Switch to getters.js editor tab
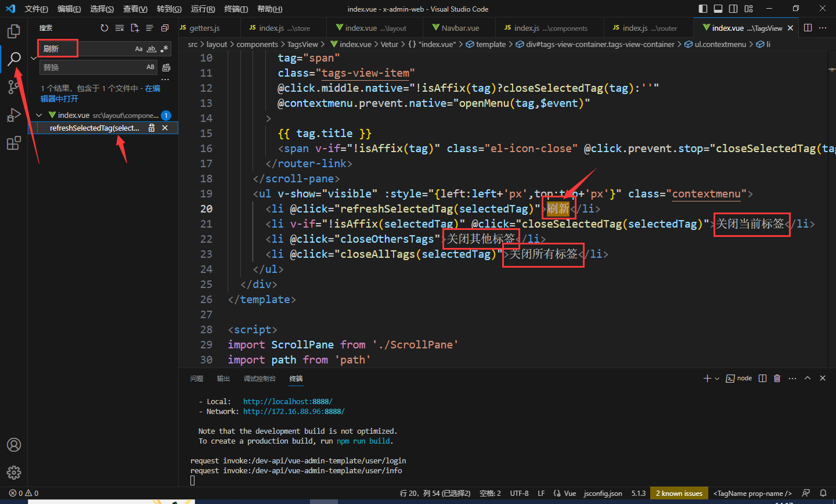 (x=204, y=28)
